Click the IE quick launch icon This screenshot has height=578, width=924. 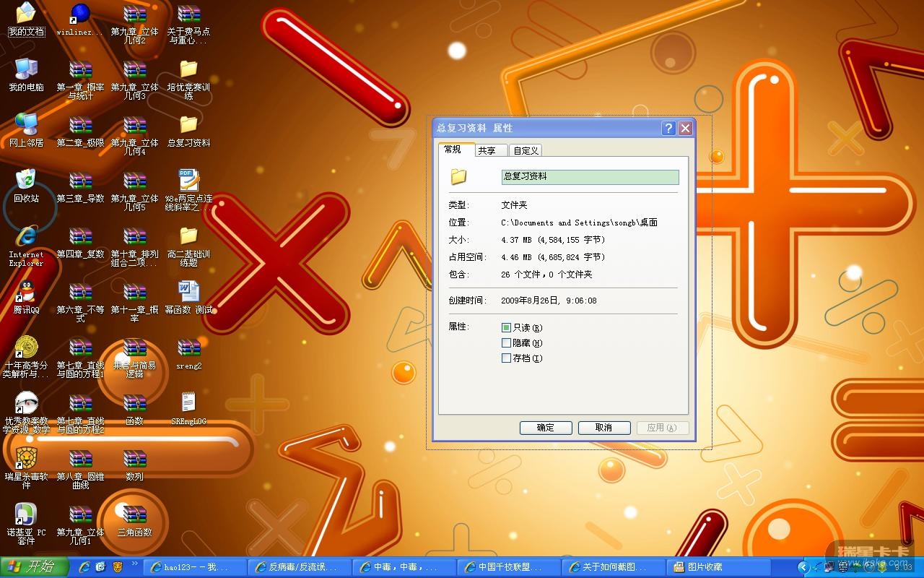coord(84,567)
